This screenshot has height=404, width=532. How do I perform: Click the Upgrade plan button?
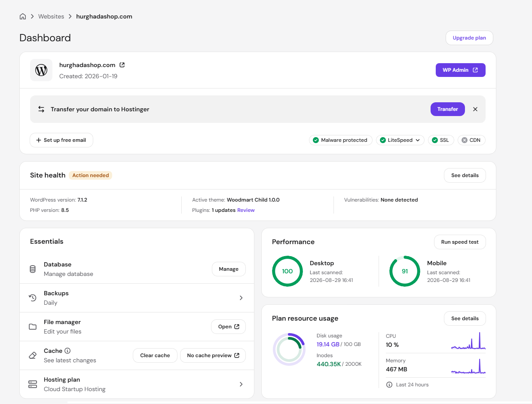tap(469, 38)
